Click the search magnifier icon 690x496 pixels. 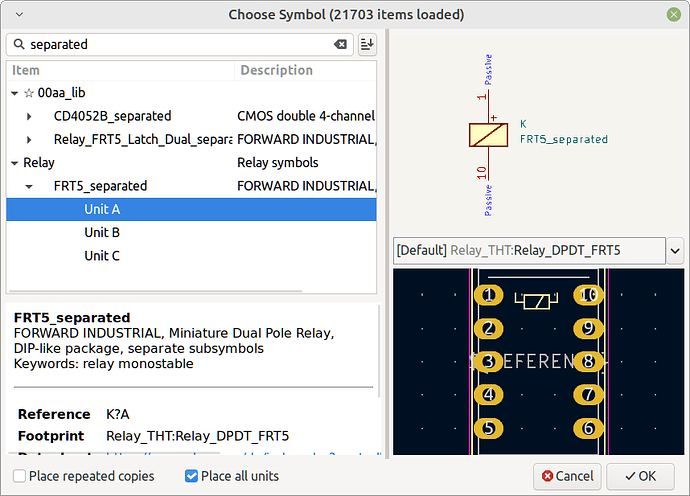coord(19,44)
